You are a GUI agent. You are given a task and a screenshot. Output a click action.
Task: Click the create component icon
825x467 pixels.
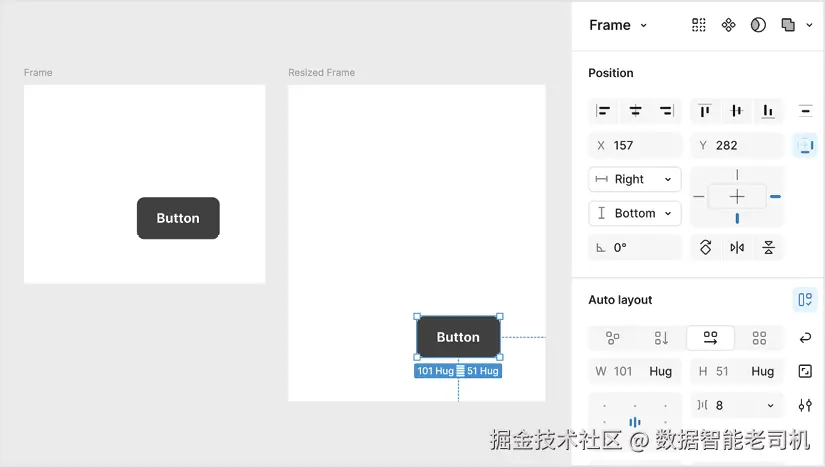click(x=728, y=25)
